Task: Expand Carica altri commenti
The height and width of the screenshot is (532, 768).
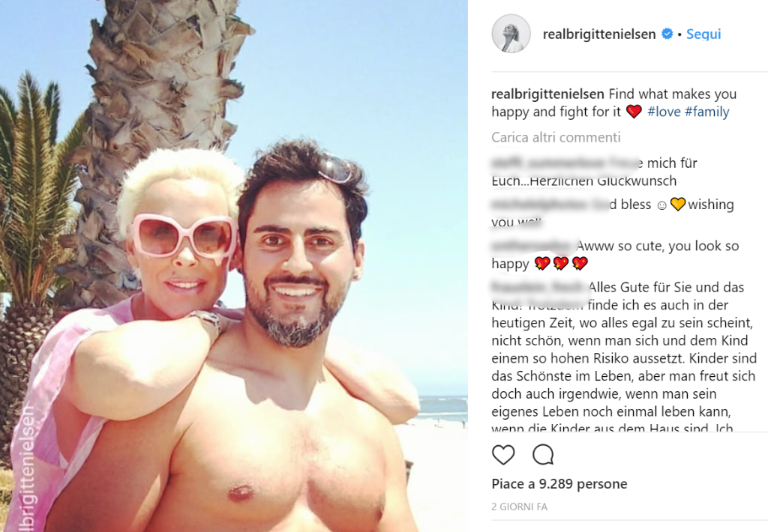Action: [x=556, y=137]
